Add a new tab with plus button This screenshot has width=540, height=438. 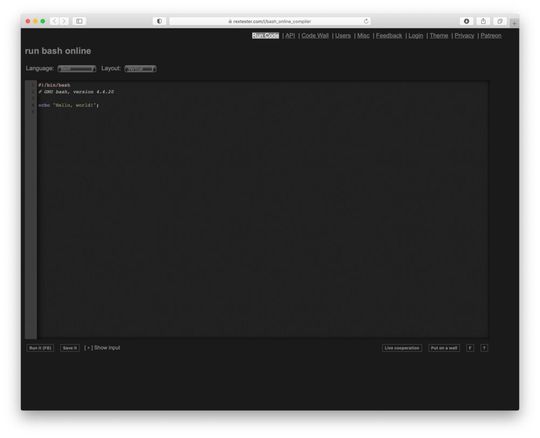[514, 23]
